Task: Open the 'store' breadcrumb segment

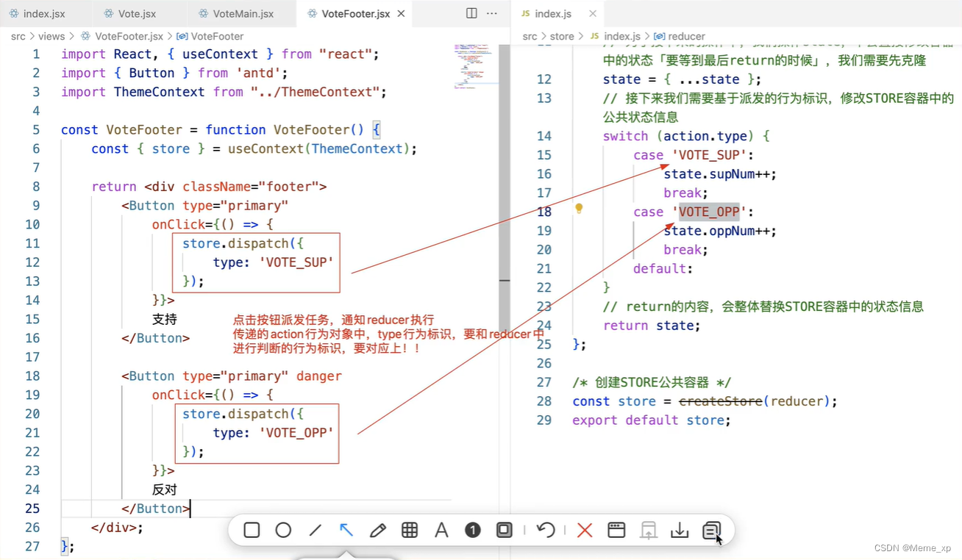Action: point(562,36)
